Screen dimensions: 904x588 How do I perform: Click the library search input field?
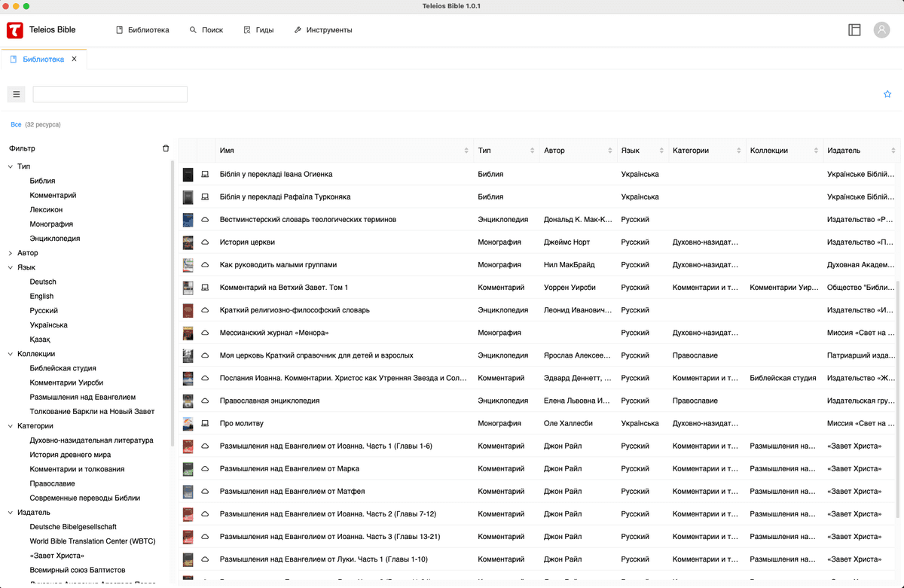coord(110,94)
